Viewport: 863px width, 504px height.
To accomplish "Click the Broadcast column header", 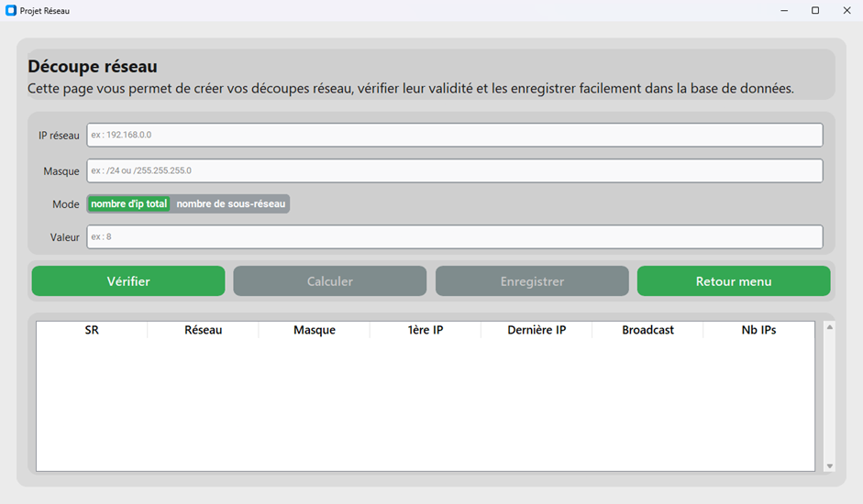I will tap(647, 330).
